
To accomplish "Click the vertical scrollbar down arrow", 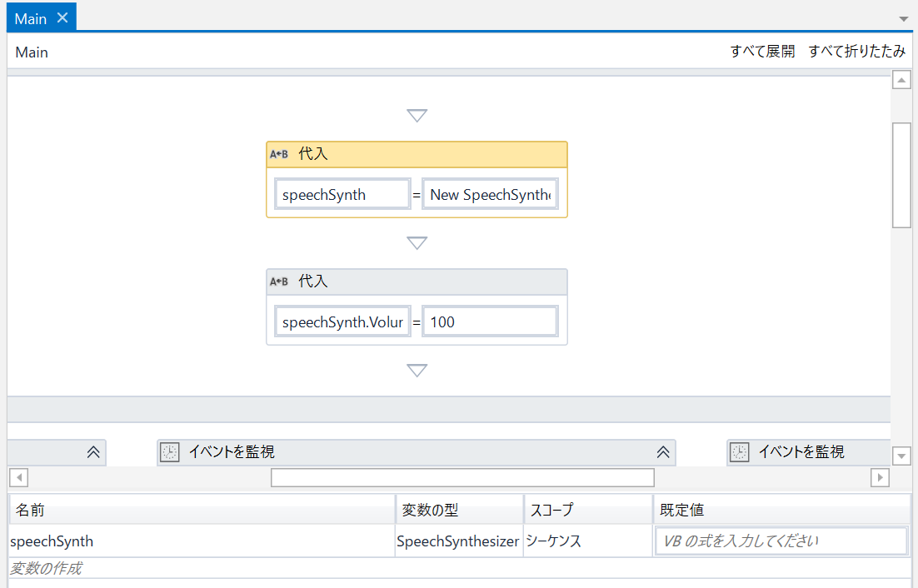I will click(x=901, y=456).
